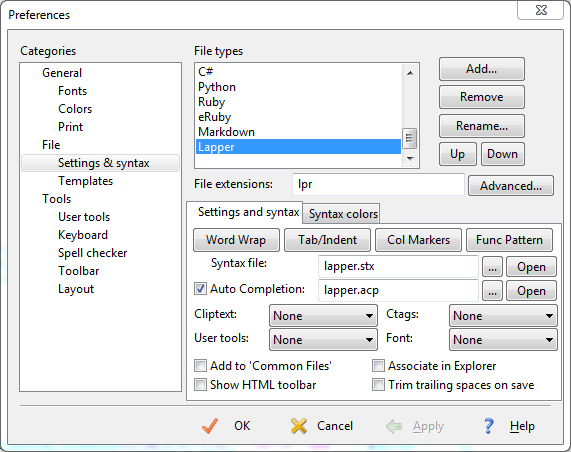
Task: Disable the Auto Completion checkbox
Action: 200,289
